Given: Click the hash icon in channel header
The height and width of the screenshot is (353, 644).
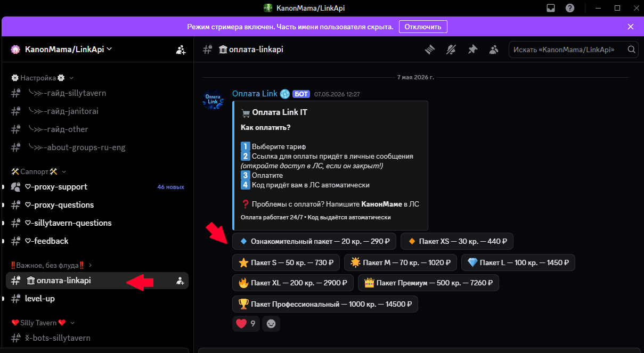Looking at the screenshot, I should [208, 50].
